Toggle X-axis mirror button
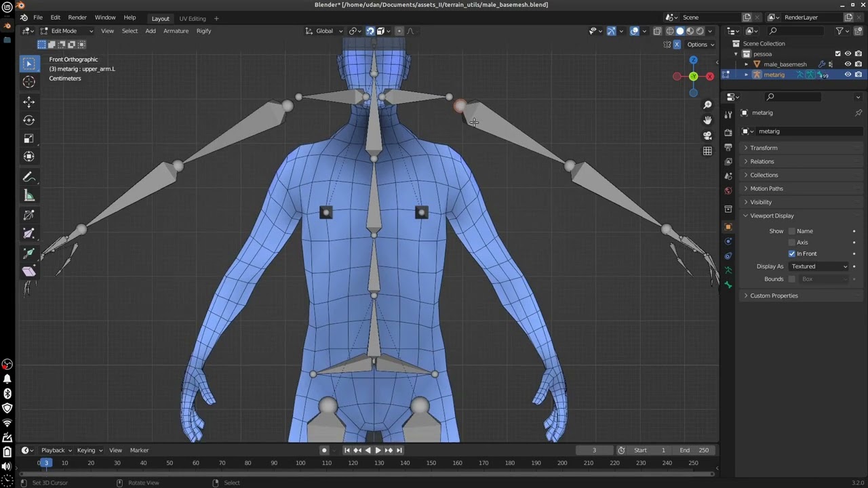 (677, 44)
